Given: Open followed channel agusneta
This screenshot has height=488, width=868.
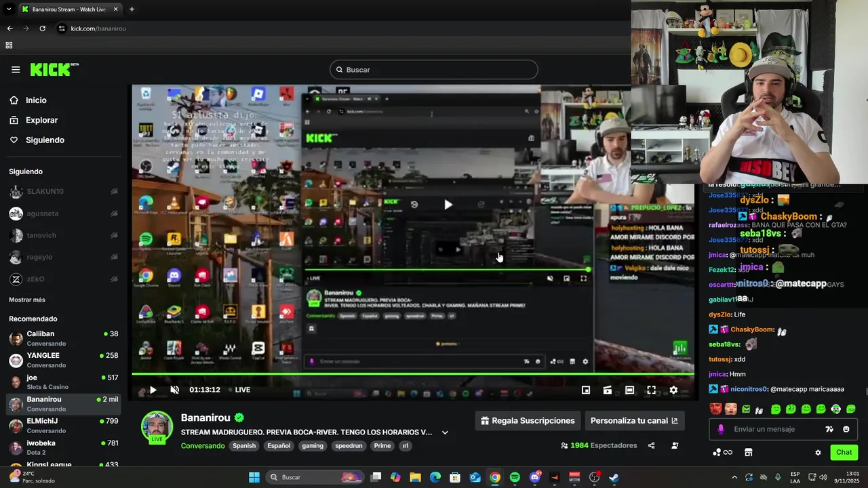Looking at the screenshot, I should click(x=64, y=213).
